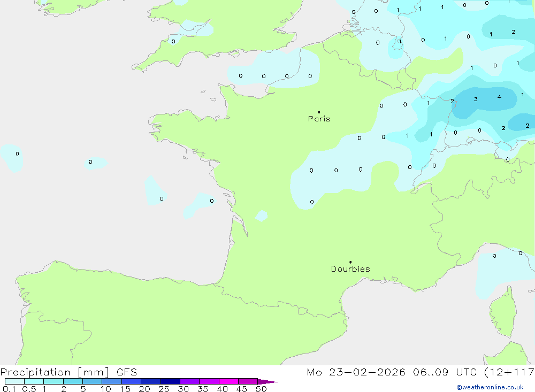
Task: Click the '(12+117' forecast offset text
Action: tap(509, 372)
